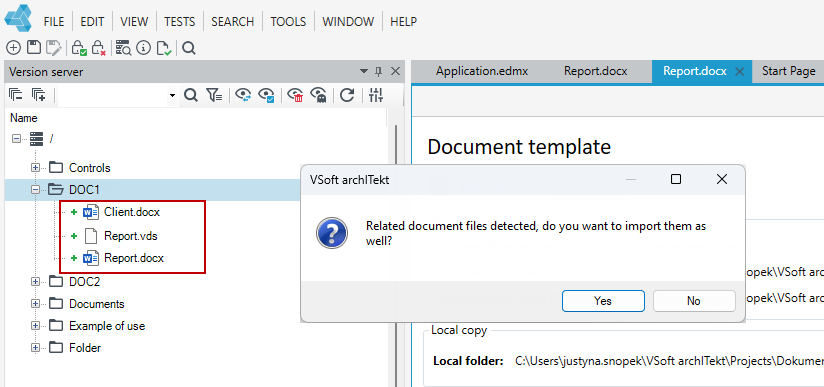Click the document with green checkmark icon

pos(164,48)
